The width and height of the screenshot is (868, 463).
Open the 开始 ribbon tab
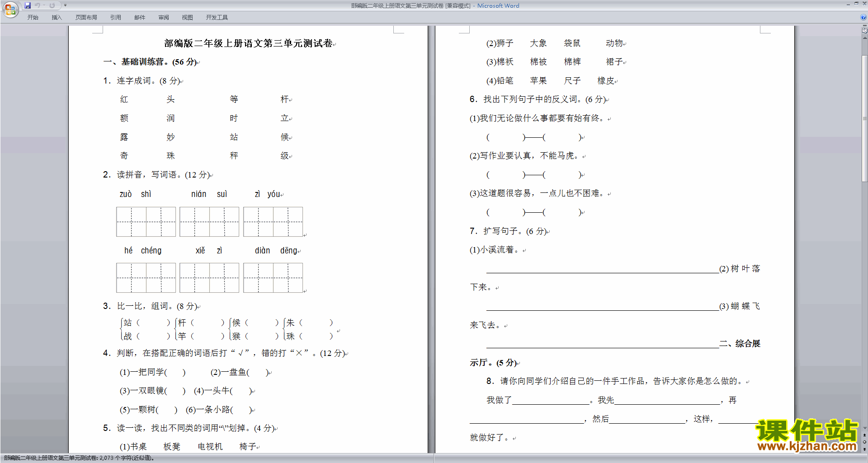33,18
